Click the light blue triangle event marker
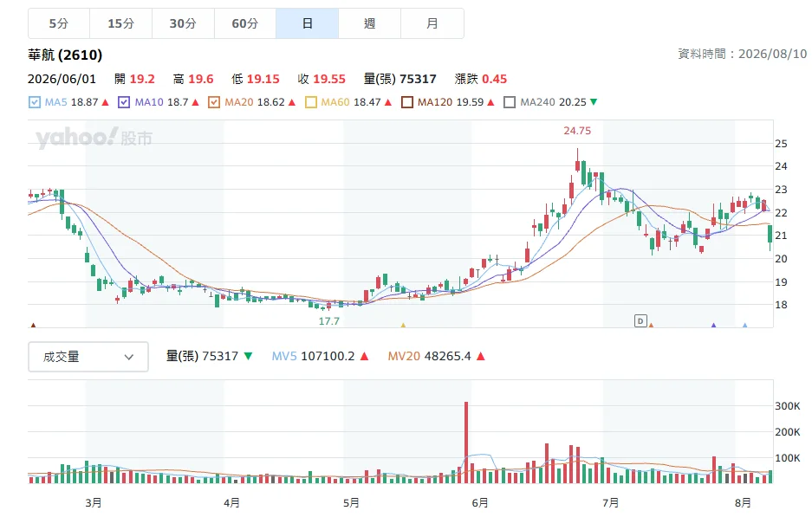The width and height of the screenshot is (812, 517). (x=745, y=325)
